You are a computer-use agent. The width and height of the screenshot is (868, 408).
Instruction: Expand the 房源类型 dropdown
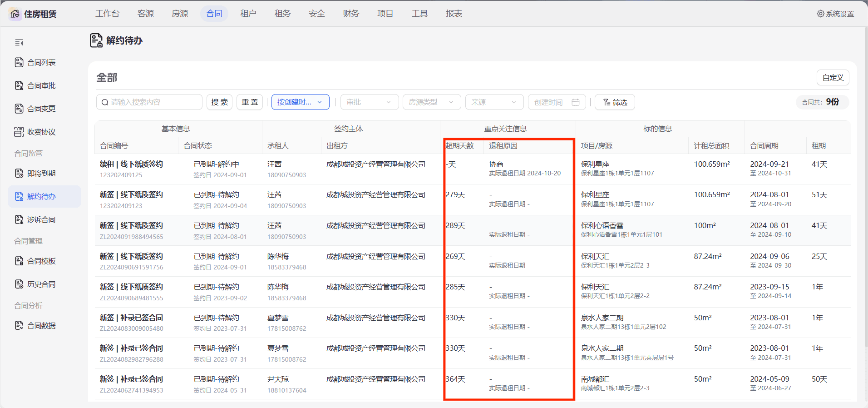432,102
